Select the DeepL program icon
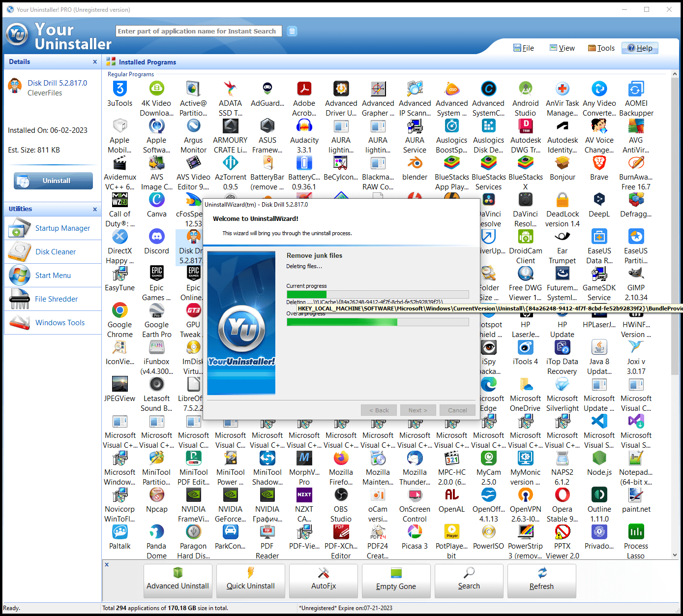 click(x=599, y=199)
